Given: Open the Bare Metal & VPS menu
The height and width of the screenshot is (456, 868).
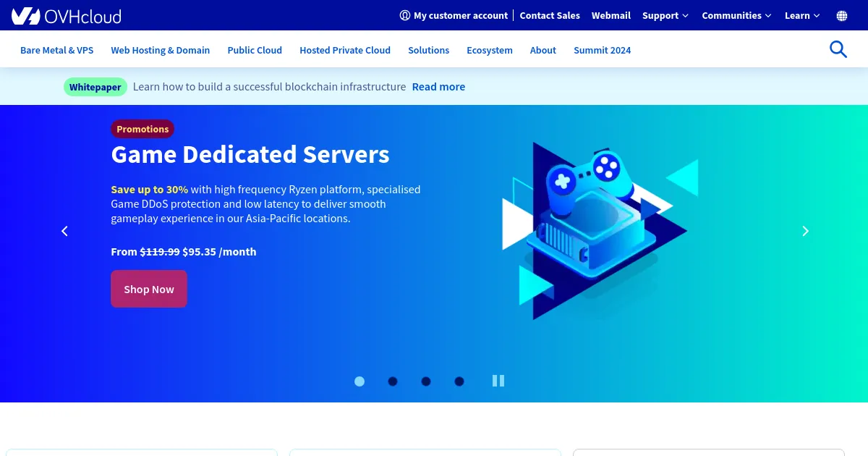Looking at the screenshot, I should pos(56,50).
